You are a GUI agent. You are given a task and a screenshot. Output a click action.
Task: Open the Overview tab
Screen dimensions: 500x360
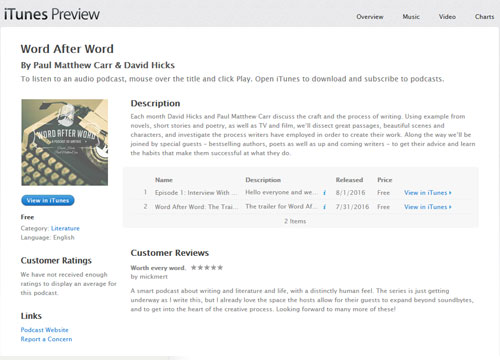point(370,17)
